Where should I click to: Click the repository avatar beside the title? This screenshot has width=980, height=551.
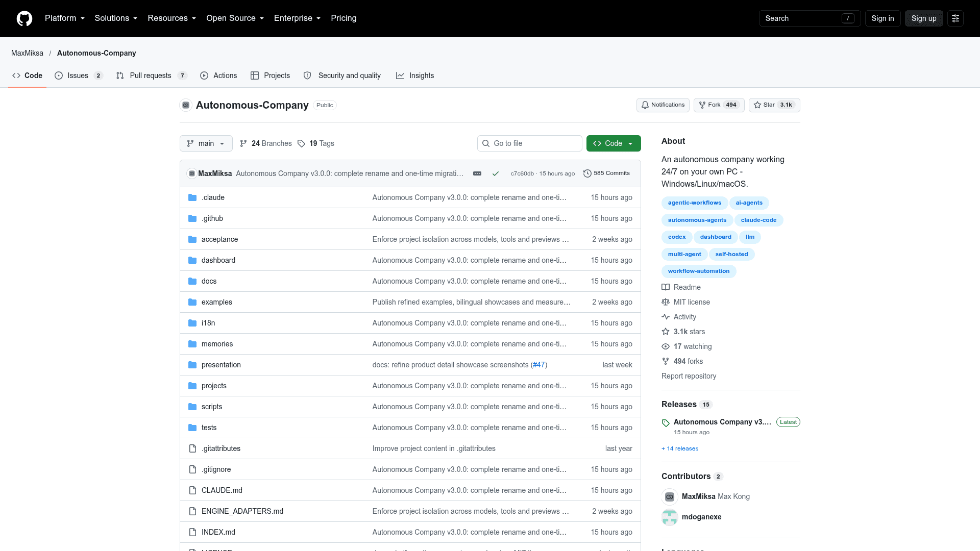point(186,105)
